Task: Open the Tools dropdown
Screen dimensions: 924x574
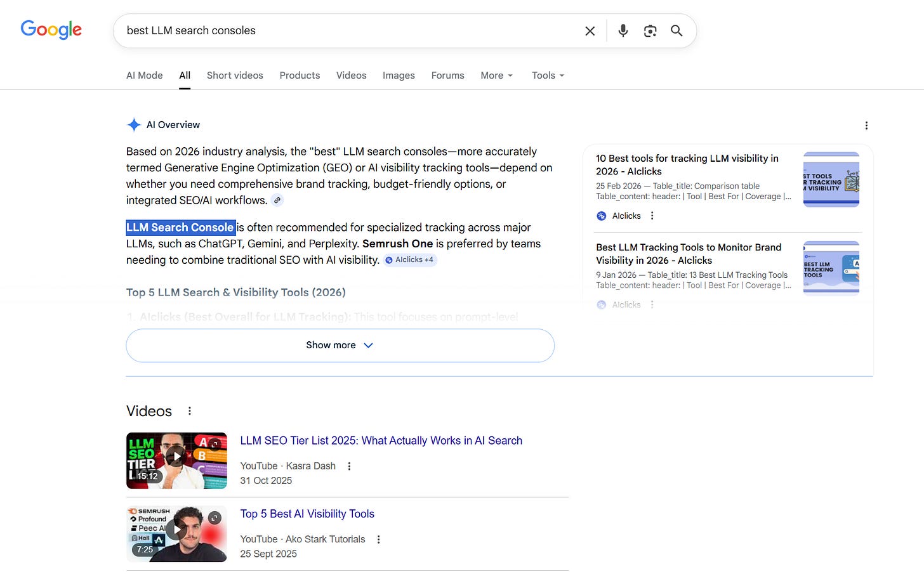Action: coord(548,75)
